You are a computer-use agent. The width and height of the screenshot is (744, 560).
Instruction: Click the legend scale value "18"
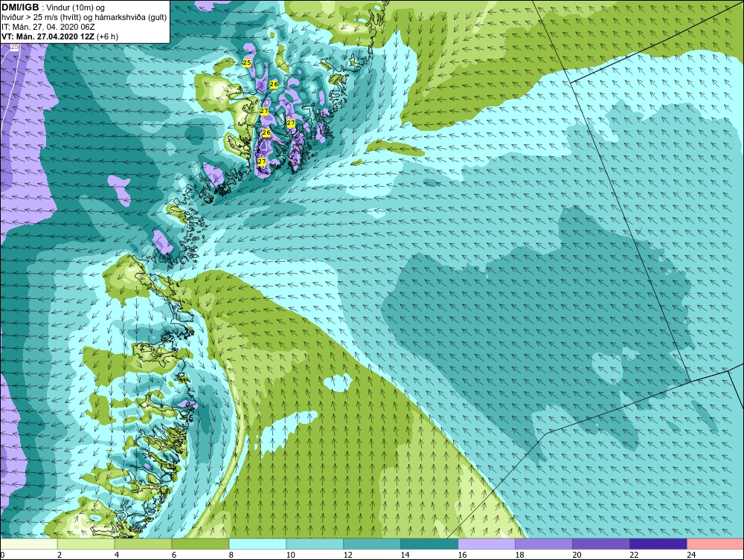pyautogui.click(x=519, y=555)
